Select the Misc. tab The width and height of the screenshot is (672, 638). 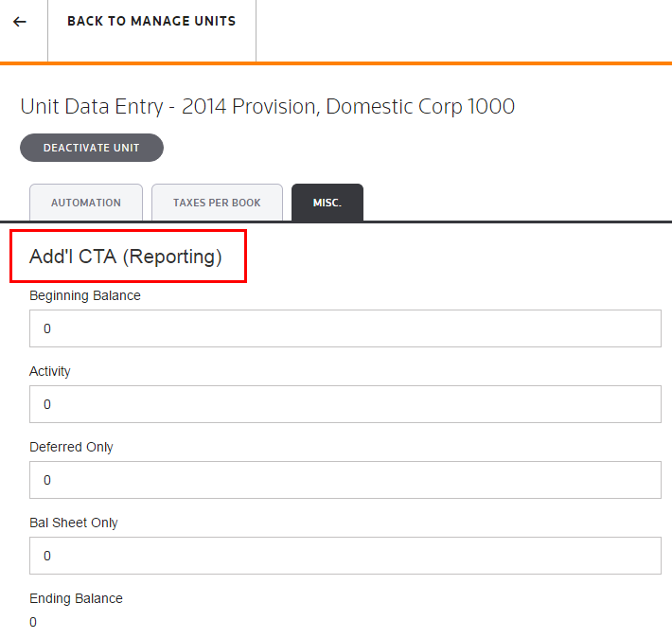(327, 203)
